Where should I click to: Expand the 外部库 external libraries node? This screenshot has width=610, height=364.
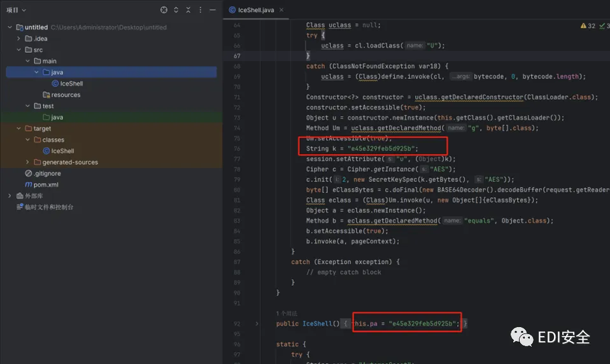[10, 196]
